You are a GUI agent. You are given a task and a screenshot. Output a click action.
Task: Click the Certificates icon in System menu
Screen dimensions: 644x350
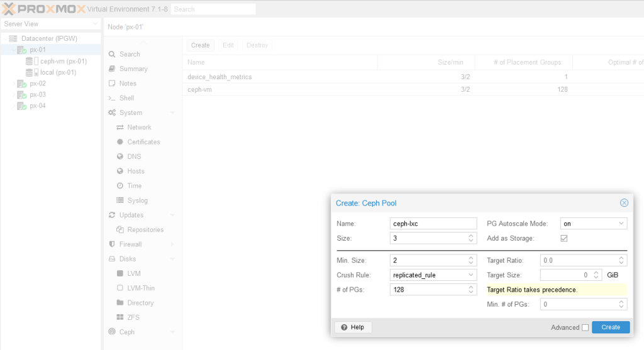point(120,142)
